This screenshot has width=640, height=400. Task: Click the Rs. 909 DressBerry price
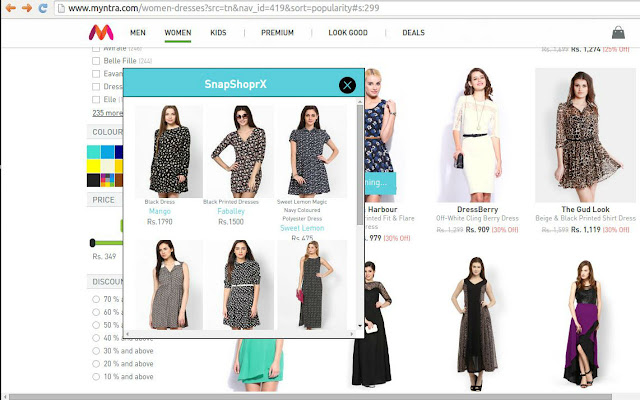click(477, 229)
